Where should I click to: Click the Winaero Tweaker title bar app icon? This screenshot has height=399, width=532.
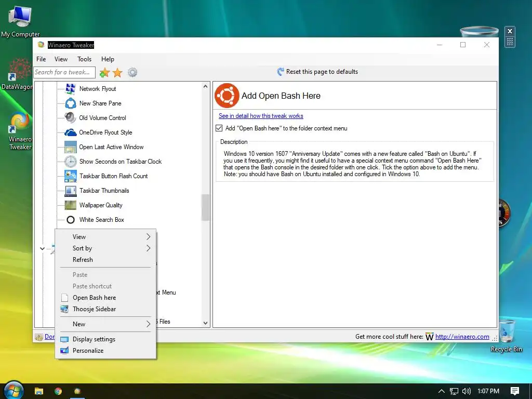coord(41,45)
